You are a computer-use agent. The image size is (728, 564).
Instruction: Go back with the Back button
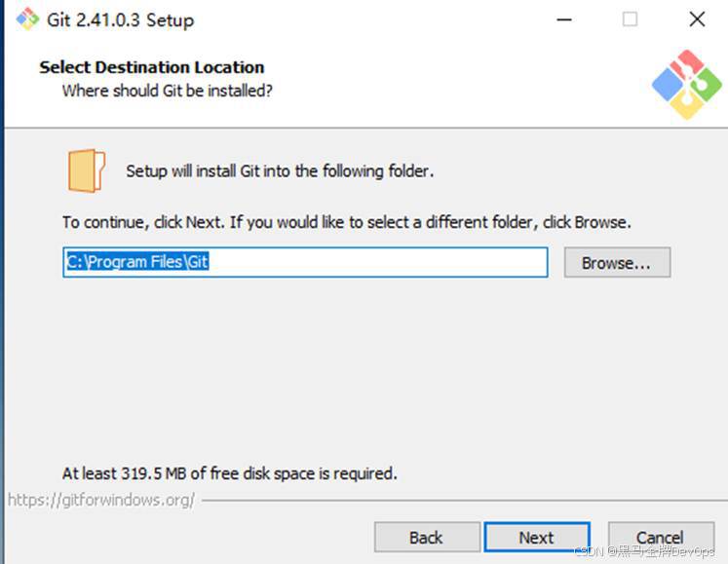pos(427,537)
